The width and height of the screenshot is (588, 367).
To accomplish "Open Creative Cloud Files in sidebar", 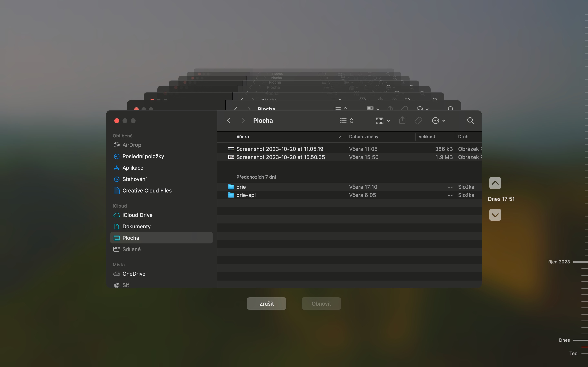I will click(147, 191).
